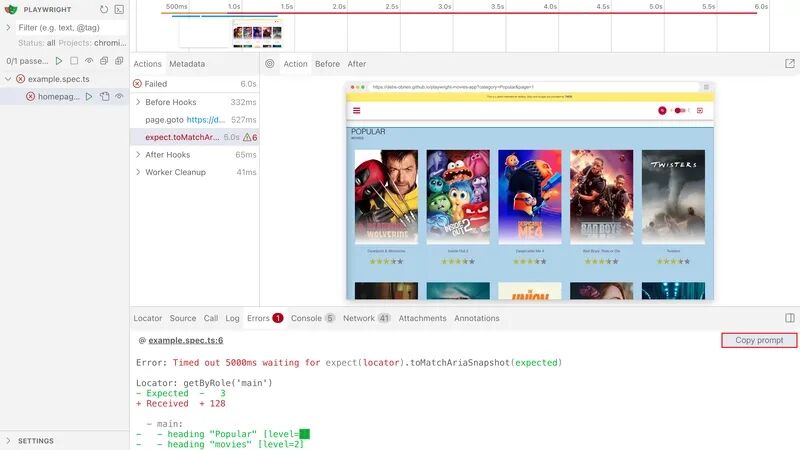Open the Console tab

pos(313,318)
